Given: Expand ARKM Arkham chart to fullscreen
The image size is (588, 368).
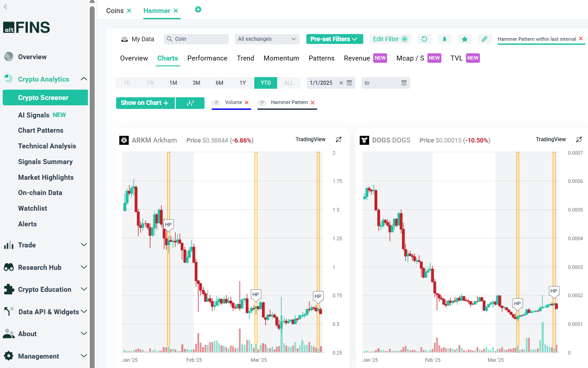Looking at the screenshot, I should tap(339, 140).
